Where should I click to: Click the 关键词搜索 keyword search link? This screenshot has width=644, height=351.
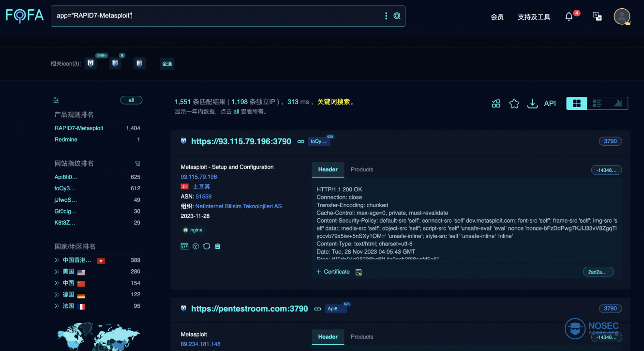333,102
